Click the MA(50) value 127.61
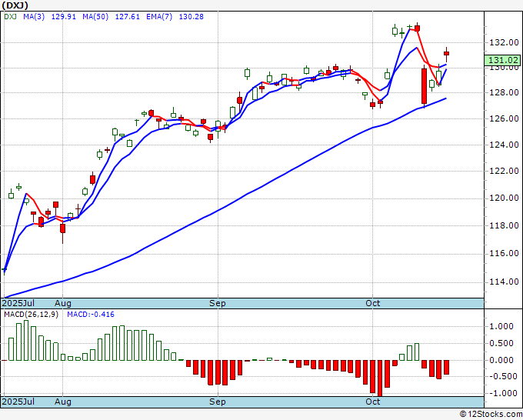This screenshot has height=420, width=523. pos(128,17)
